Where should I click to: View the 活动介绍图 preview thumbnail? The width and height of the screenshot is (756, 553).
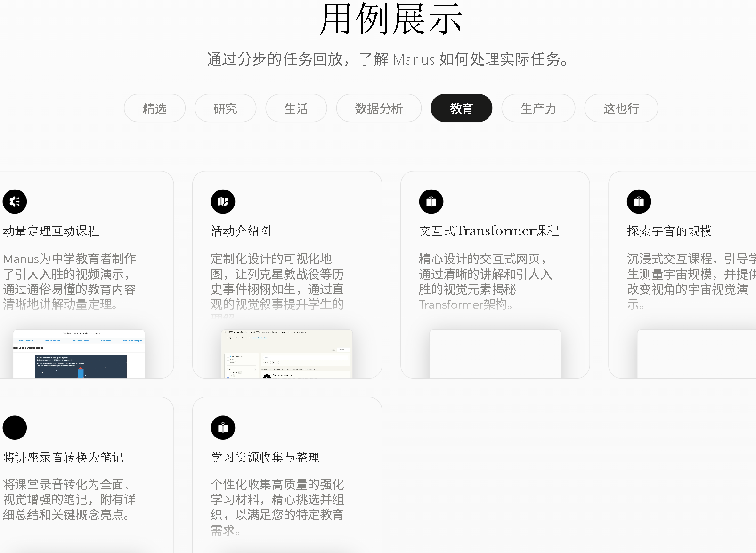coord(287,354)
